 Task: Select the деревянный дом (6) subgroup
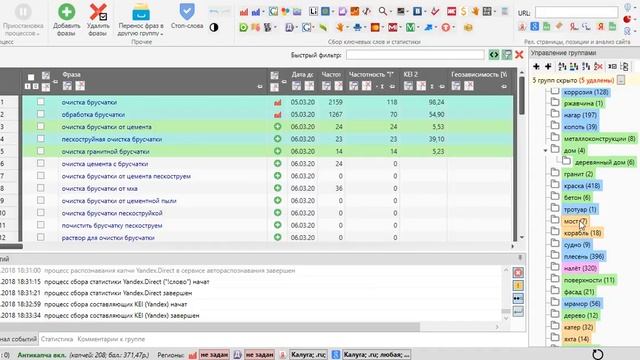[x=604, y=162]
